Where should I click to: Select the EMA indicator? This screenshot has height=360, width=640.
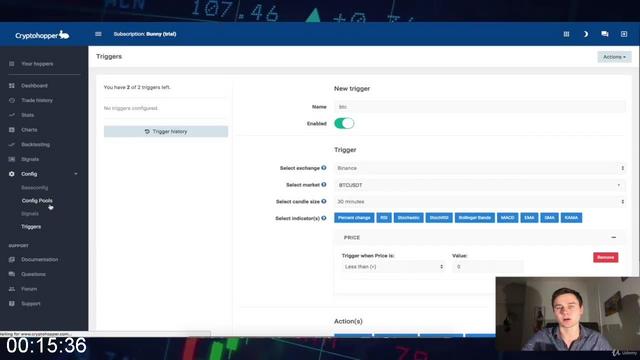(529, 218)
